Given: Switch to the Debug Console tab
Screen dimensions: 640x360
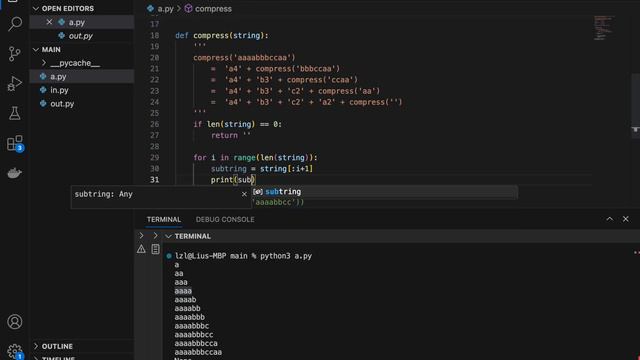Looking at the screenshot, I should (225, 220).
